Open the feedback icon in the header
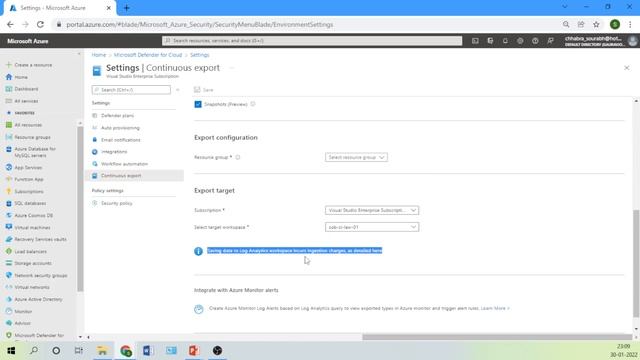Image resolution: width=640 pixels, height=360 pixels. 550,41
